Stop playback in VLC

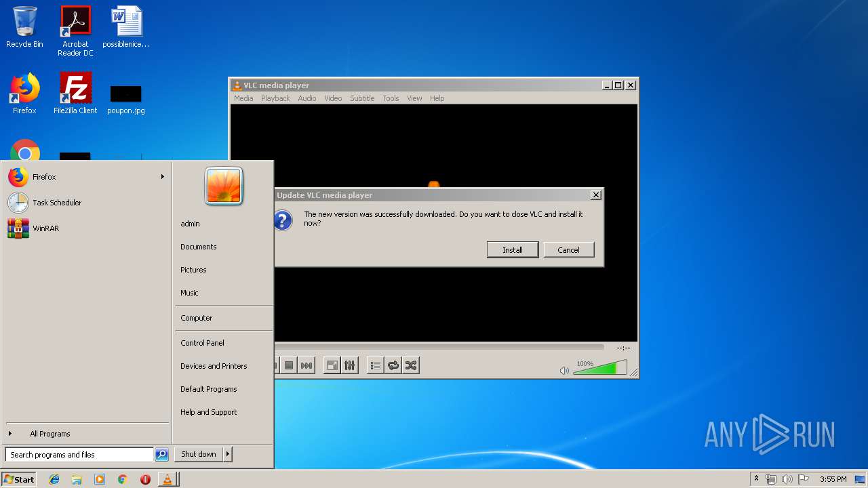(x=289, y=365)
